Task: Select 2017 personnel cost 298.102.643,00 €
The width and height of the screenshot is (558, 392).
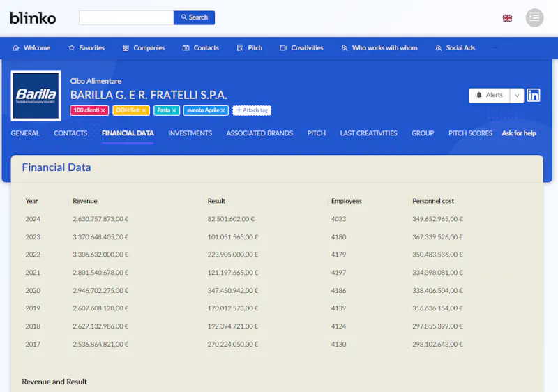Action: (437, 345)
